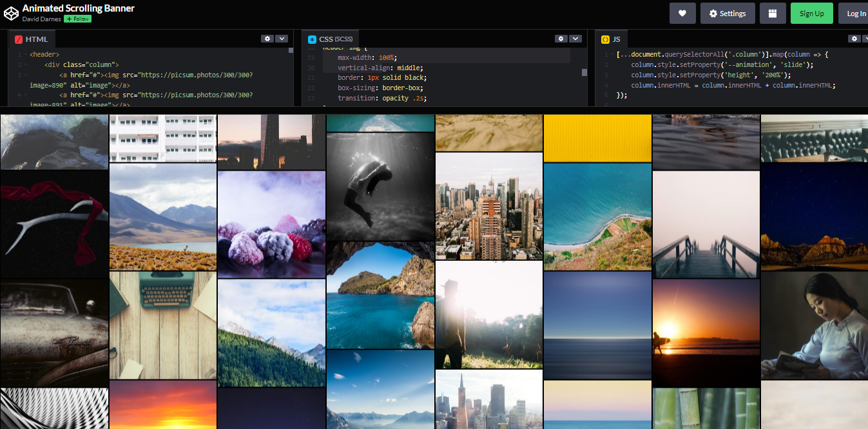Click the yellow JS panel icon
This screenshot has width=868, height=429.
click(605, 39)
